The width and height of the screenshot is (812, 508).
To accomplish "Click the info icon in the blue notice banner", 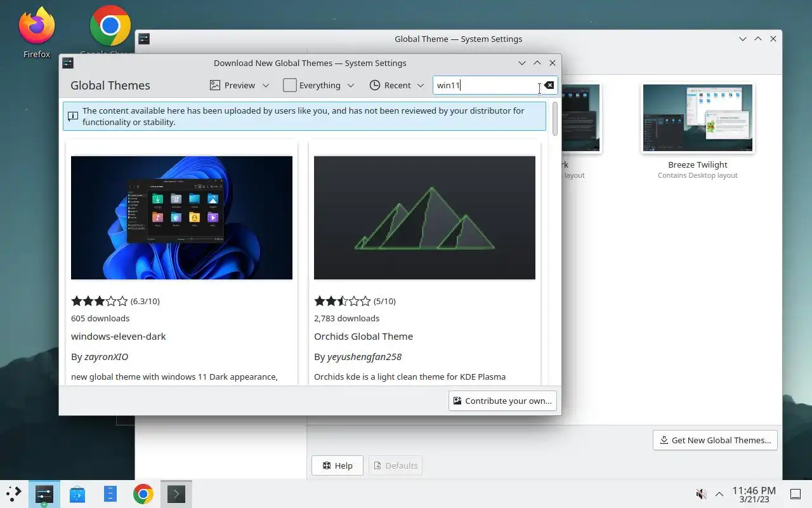I will [73, 116].
